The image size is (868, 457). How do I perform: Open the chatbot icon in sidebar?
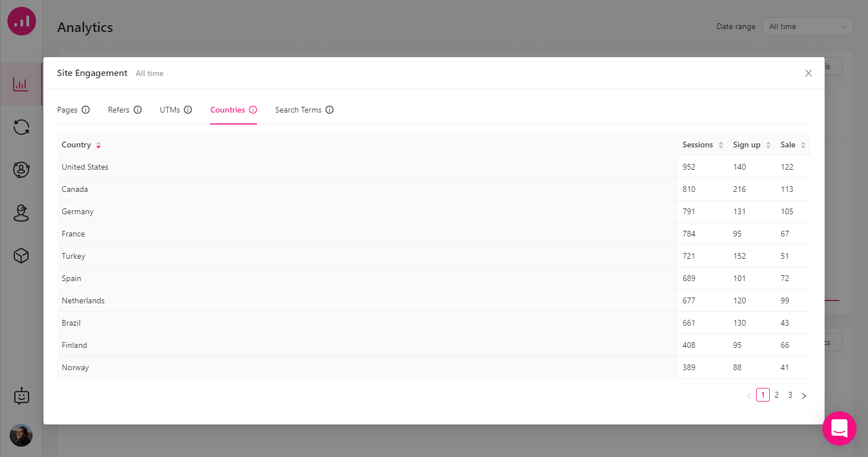[21, 396]
